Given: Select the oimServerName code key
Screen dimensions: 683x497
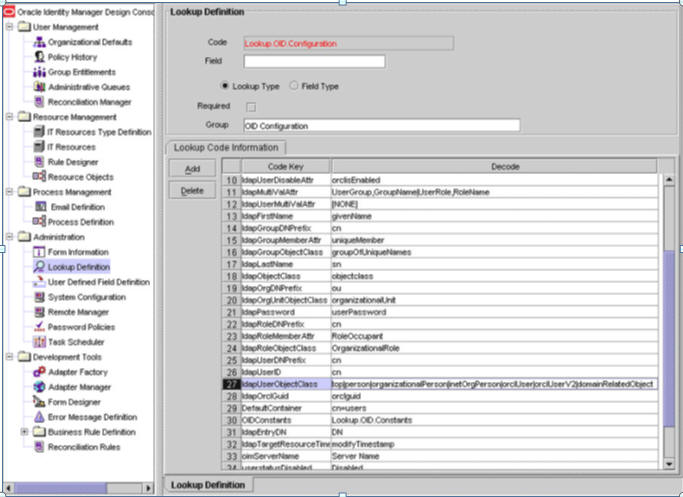Looking at the screenshot, I should [286, 456].
